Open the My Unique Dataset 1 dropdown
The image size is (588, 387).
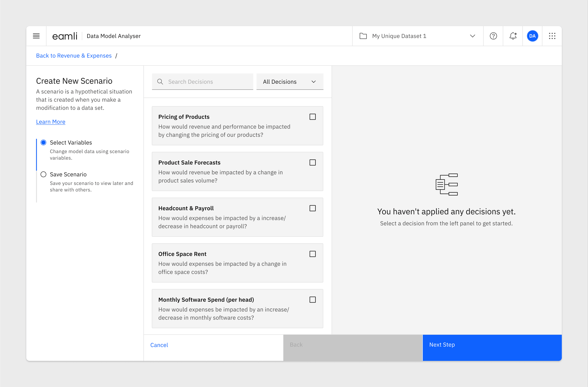[x=418, y=36]
